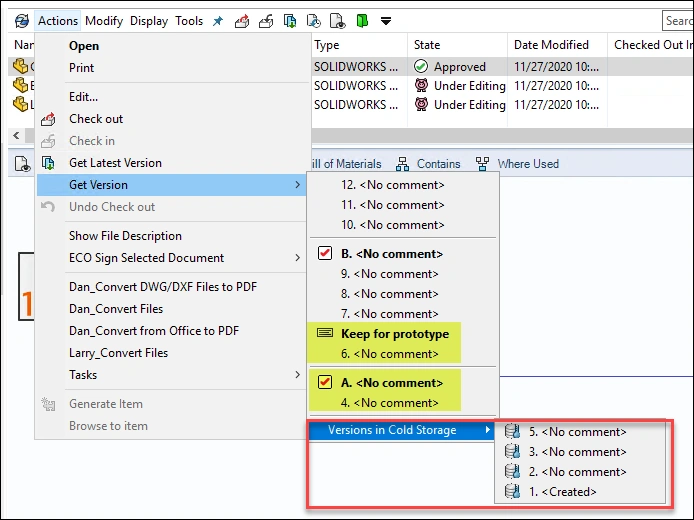Select Dan_Convert DWG/DXF Files to PDF
Image resolution: width=694 pixels, height=520 pixels.
163,287
